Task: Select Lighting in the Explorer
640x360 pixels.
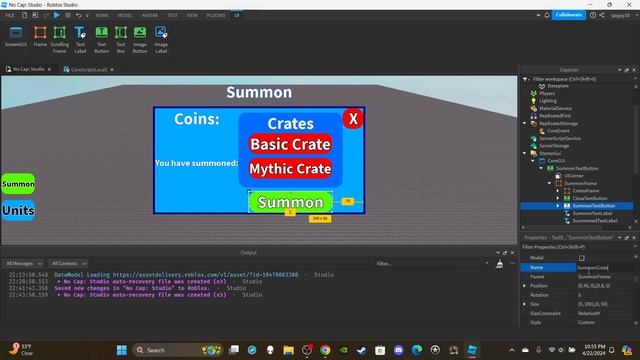Action: [548, 101]
